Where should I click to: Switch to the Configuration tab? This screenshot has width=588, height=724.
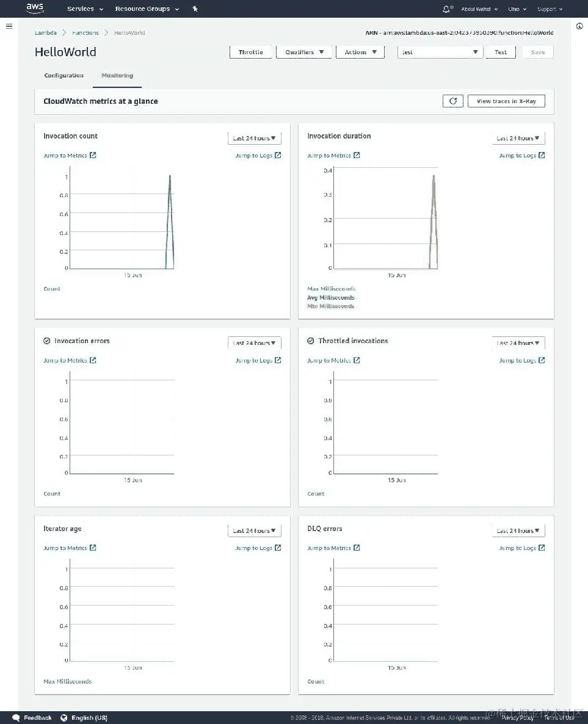(x=64, y=75)
